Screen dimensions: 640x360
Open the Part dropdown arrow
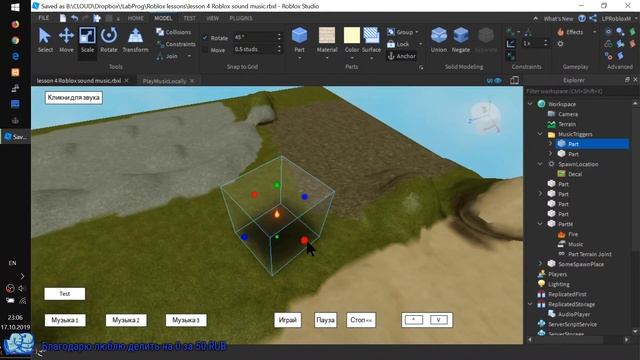tap(299, 58)
